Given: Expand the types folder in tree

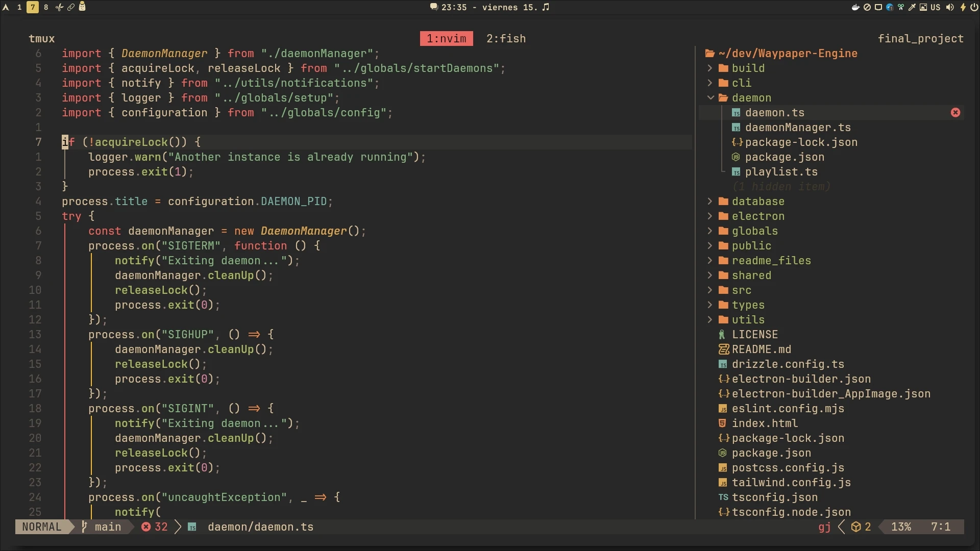Looking at the screenshot, I should click(748, 305).
